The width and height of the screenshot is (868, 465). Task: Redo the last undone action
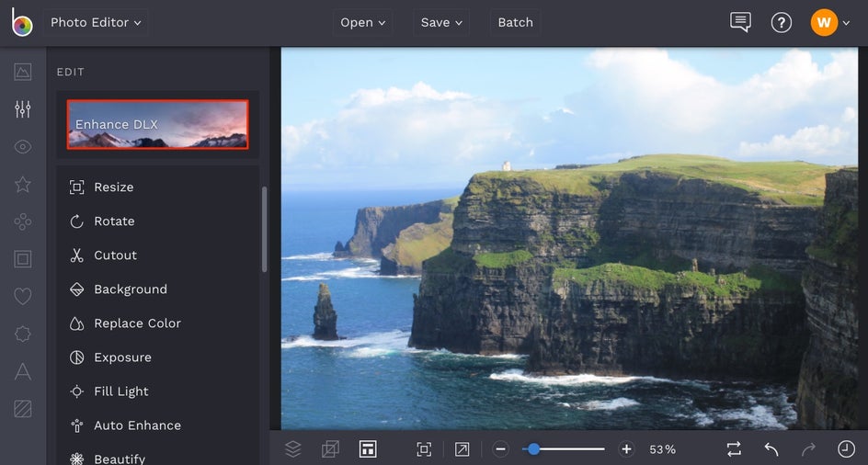[808, 449]
